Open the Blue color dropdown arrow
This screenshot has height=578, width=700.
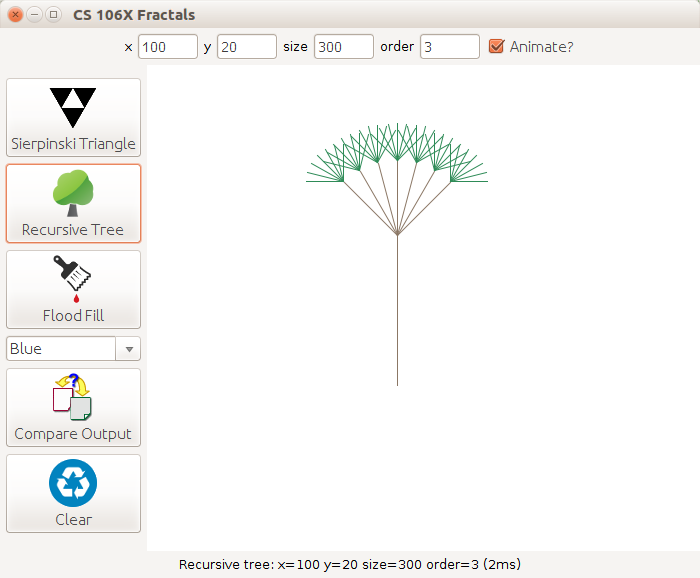(129, 349)
